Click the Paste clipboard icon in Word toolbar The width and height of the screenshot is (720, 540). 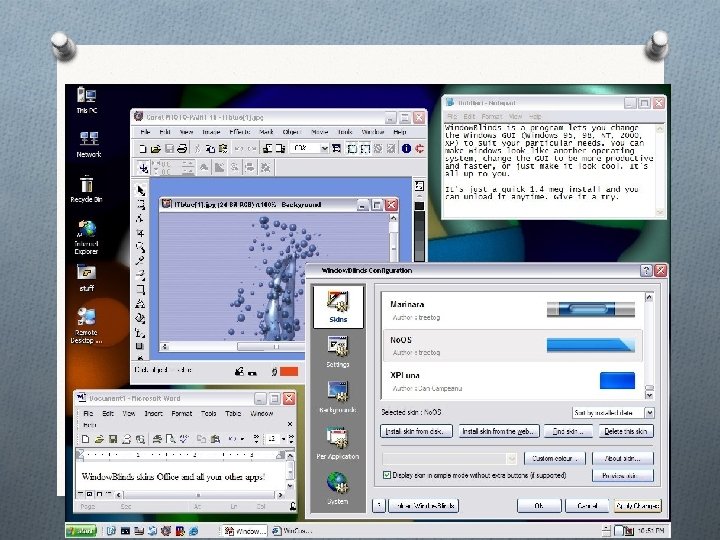point(215,439)
